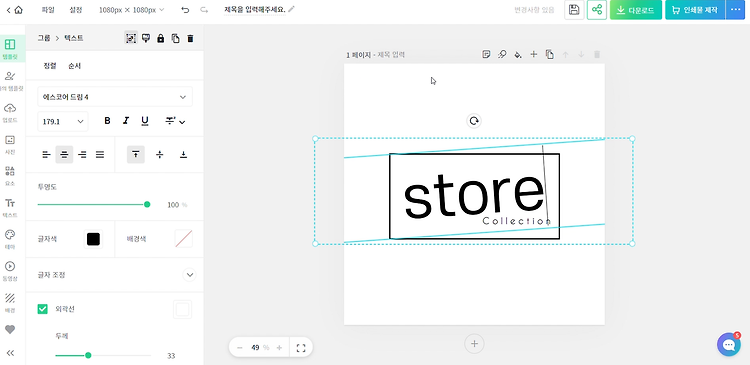
Task: Open the 템플릿 templates sidebar tab
Action: tap(10, 49)
